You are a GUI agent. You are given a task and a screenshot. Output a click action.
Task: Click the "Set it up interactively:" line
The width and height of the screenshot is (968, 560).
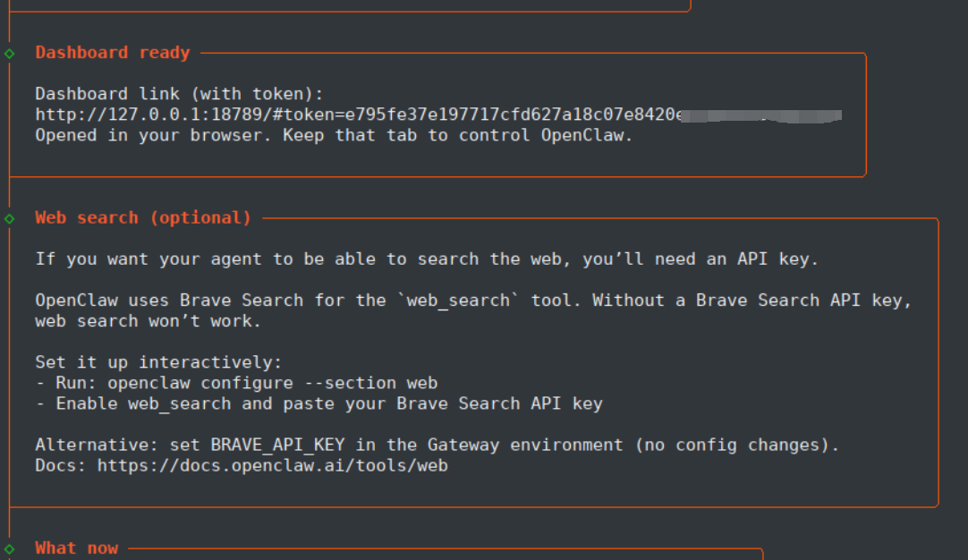coord(158,362)
